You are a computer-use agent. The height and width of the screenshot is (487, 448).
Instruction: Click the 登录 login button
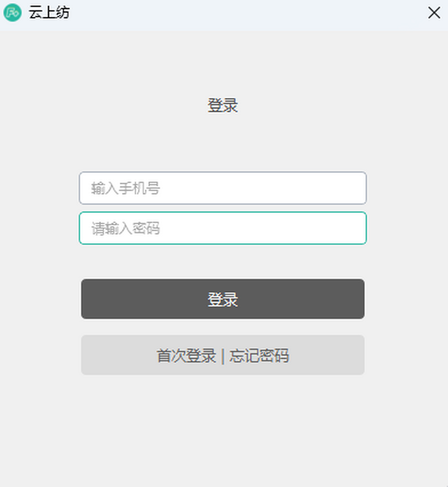coord(223,299)
